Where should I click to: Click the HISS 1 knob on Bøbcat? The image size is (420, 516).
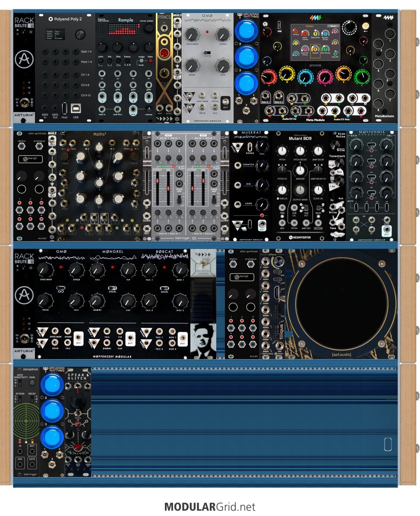point(180,270)
